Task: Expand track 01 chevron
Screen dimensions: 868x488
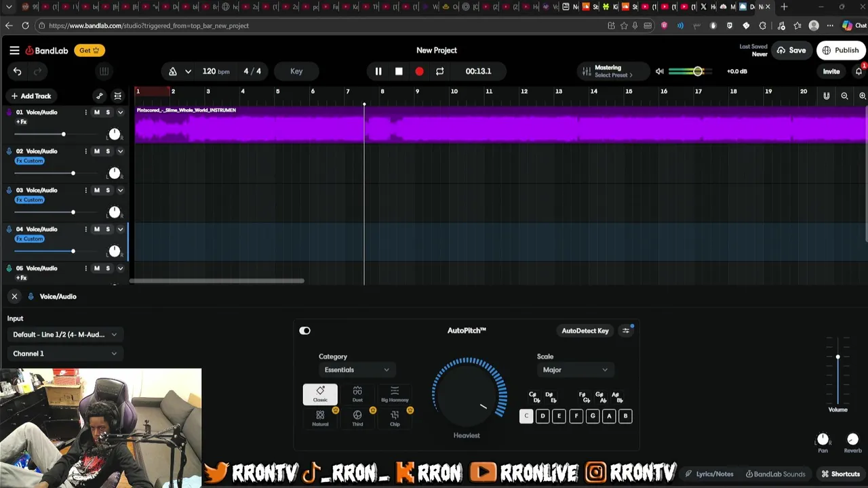Action: 120,113
